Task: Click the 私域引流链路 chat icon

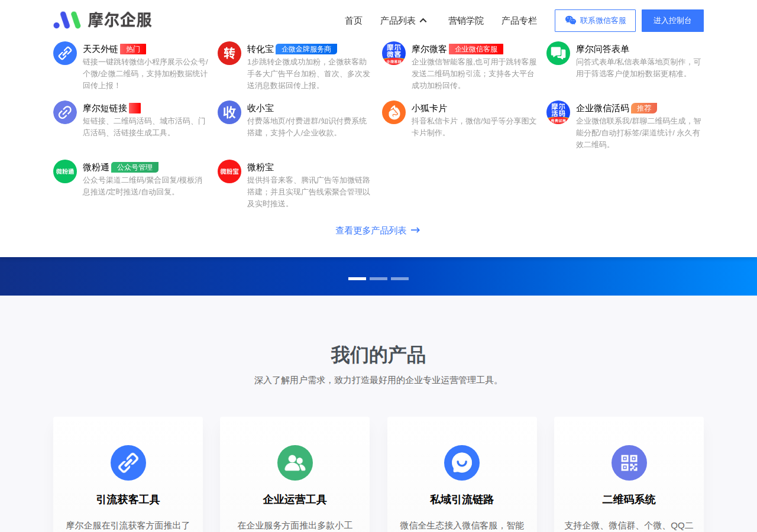Action: tap(462, 463)
